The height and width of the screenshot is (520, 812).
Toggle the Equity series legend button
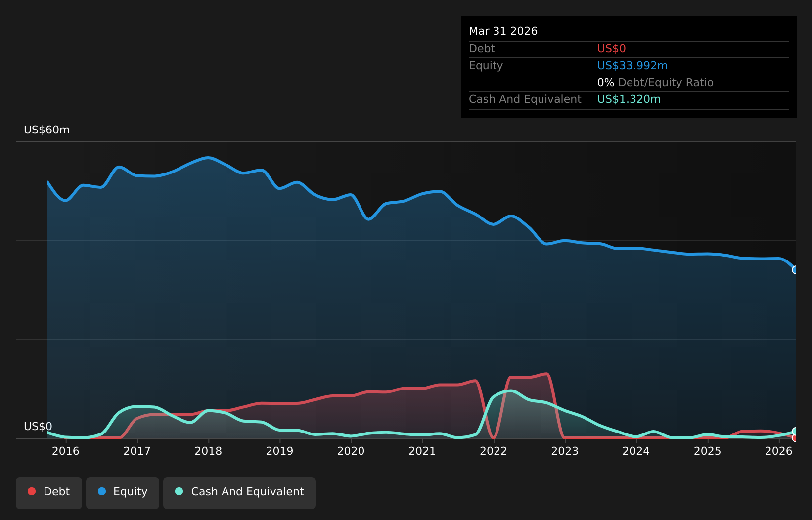(x=123, y=493)
